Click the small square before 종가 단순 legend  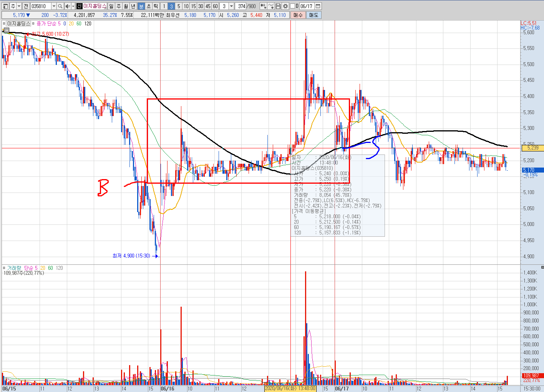(33, 24)
